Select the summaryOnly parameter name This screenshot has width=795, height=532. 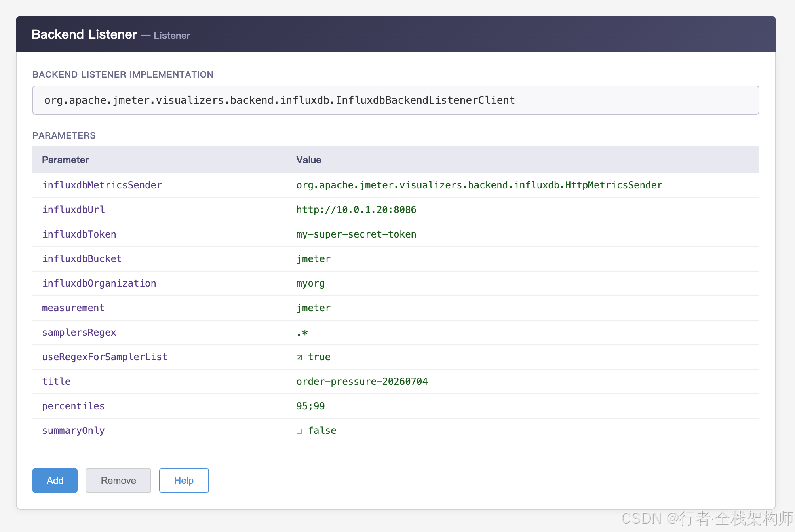click(x=74, y=431)
